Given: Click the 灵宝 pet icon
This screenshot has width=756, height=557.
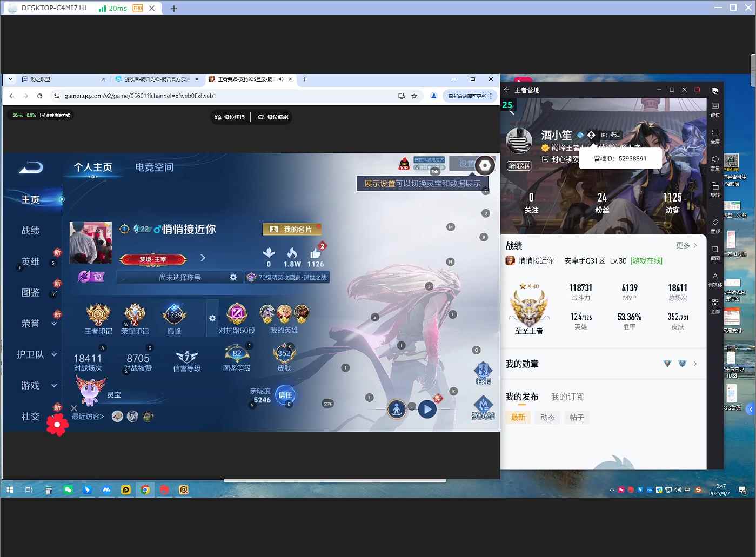Looking at the screenshot, I should [x=90, y=391].
